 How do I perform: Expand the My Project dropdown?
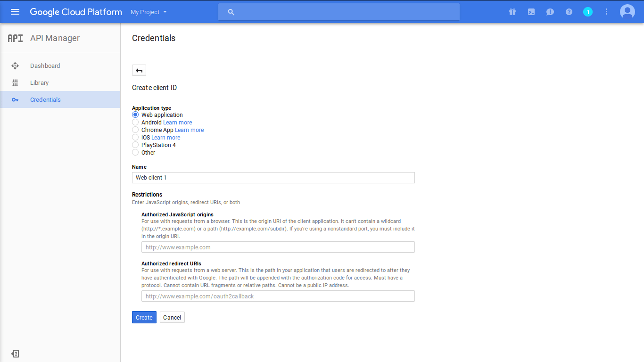pyautogui.click(x=149, y=12)
